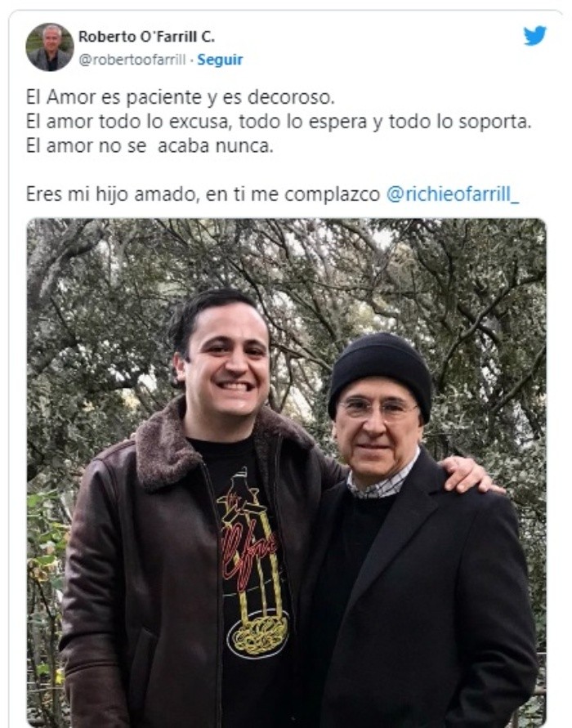
Task: Click the line 'El Amor es paciente y es decoroso.'
Action: click(x=180, y=97)
